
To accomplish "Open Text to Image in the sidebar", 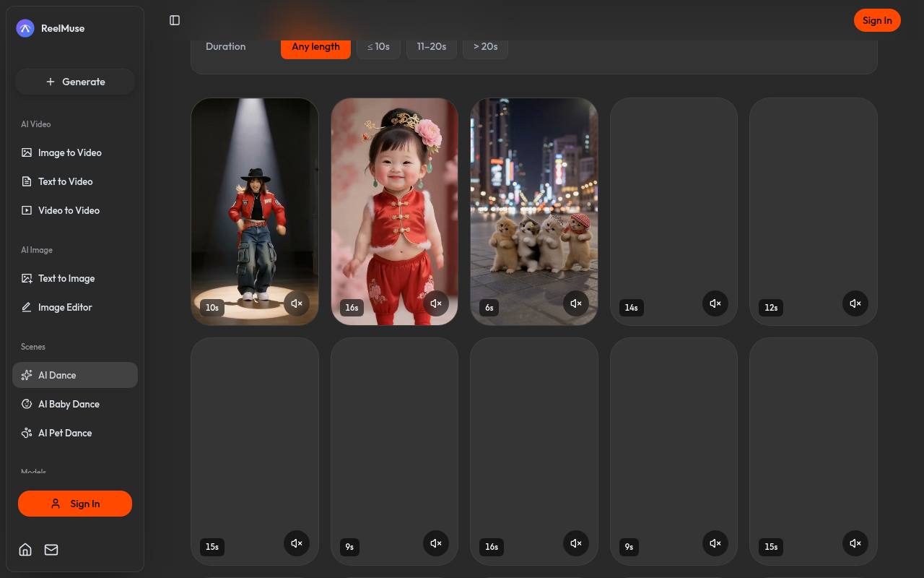I will 75,278.
